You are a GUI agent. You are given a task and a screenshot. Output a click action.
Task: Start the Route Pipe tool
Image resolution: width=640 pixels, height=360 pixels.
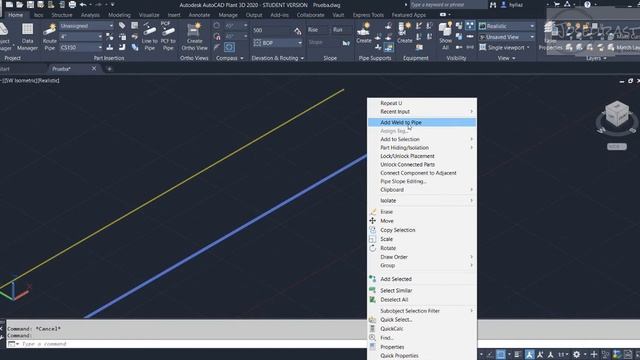point(49,37)
